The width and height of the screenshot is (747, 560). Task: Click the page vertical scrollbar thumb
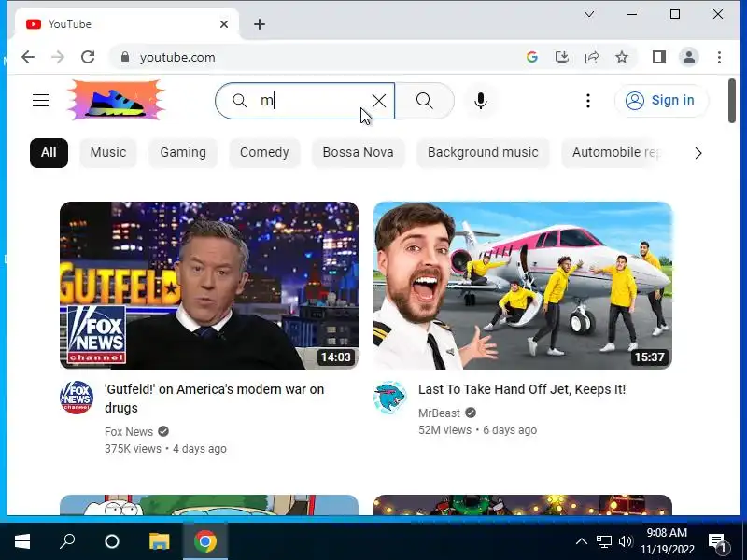[732, 101]
